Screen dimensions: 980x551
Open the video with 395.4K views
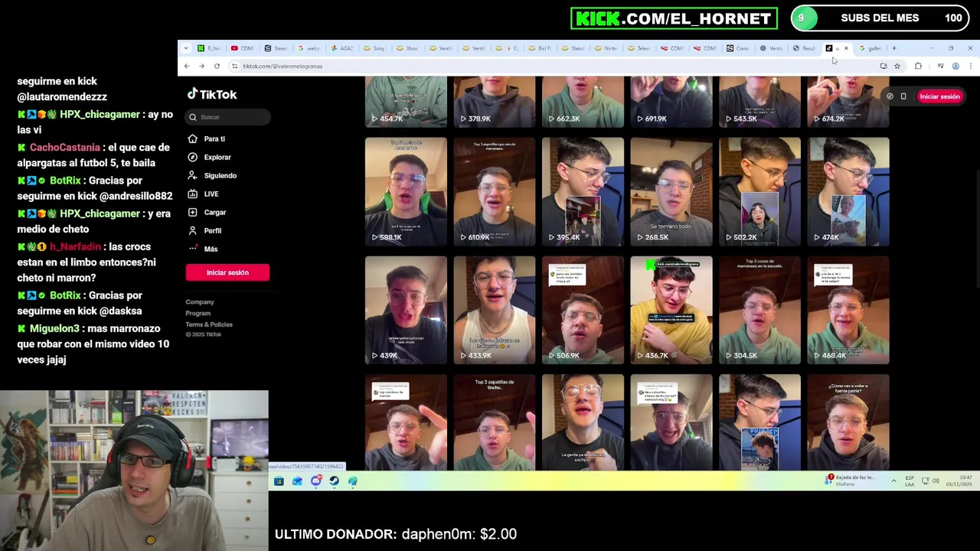pos(583,191)
